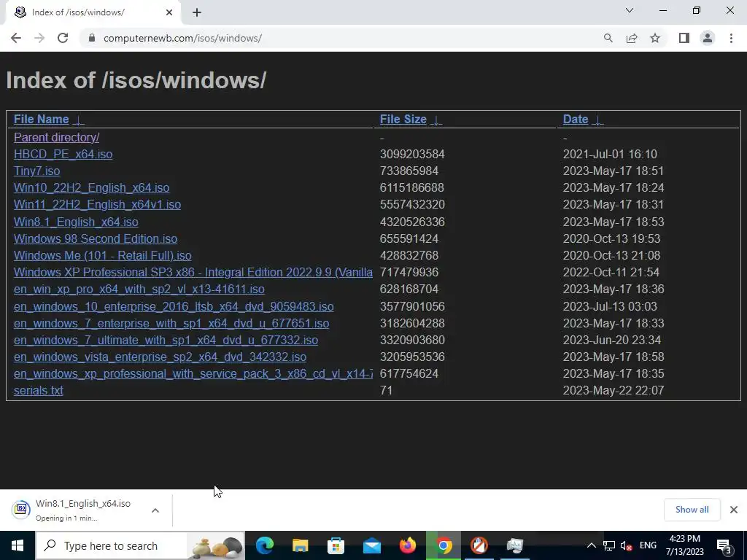Screen dimensions: 747x560
Task: Click the padlock site info icon
Action: tap(92, 38)
